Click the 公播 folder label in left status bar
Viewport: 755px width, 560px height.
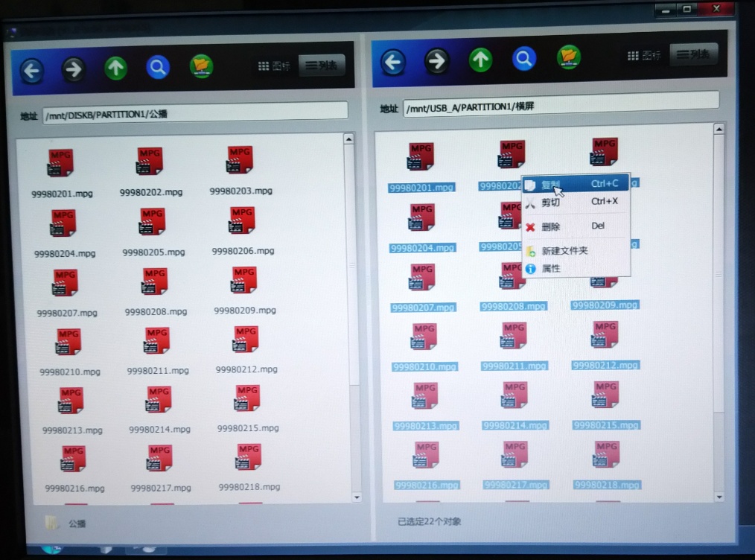[x=77, y=524]
